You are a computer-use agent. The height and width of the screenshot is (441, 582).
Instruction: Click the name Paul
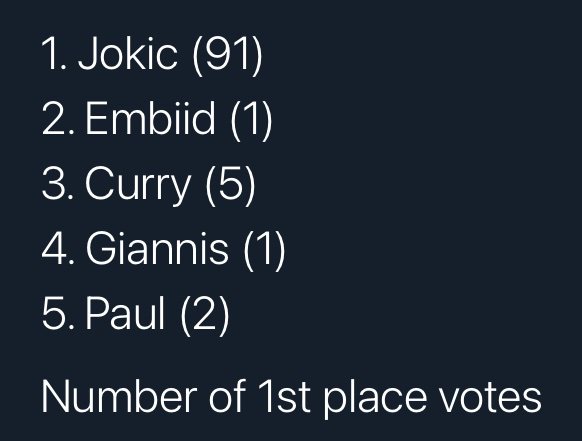pos(125,313)
